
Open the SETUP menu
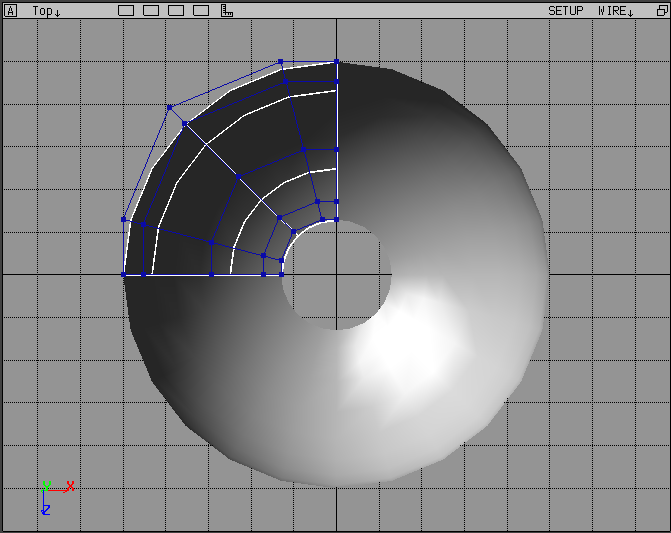(565, 11)
